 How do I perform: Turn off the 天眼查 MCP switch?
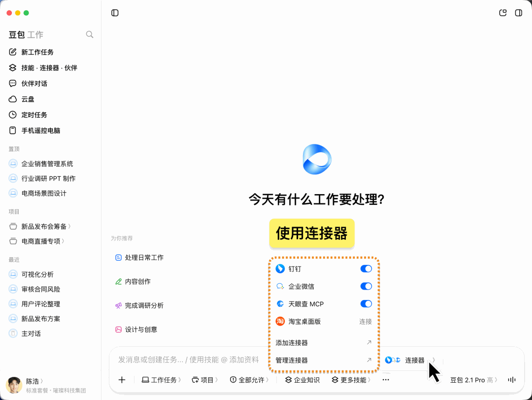click(x=366, y=303)
